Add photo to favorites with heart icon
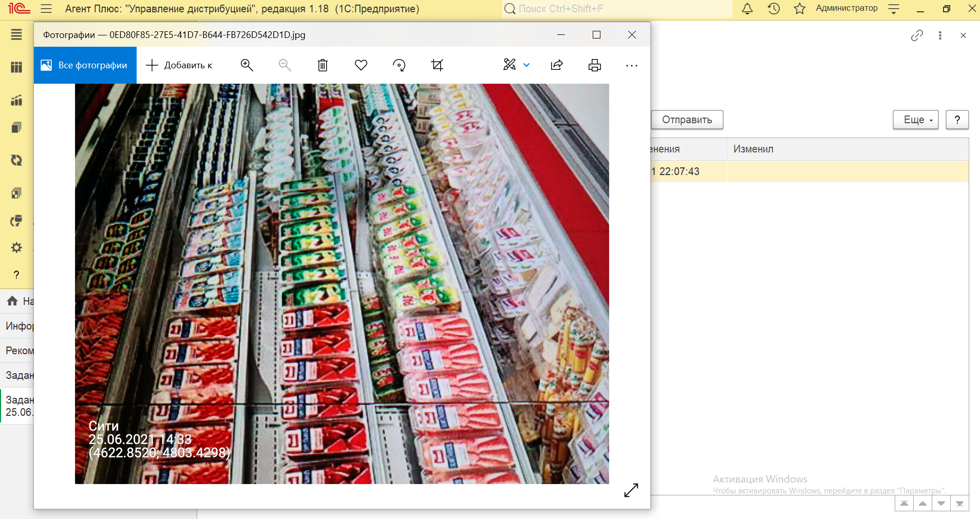This screenshot has height=519, width=980. pos(361,65)
